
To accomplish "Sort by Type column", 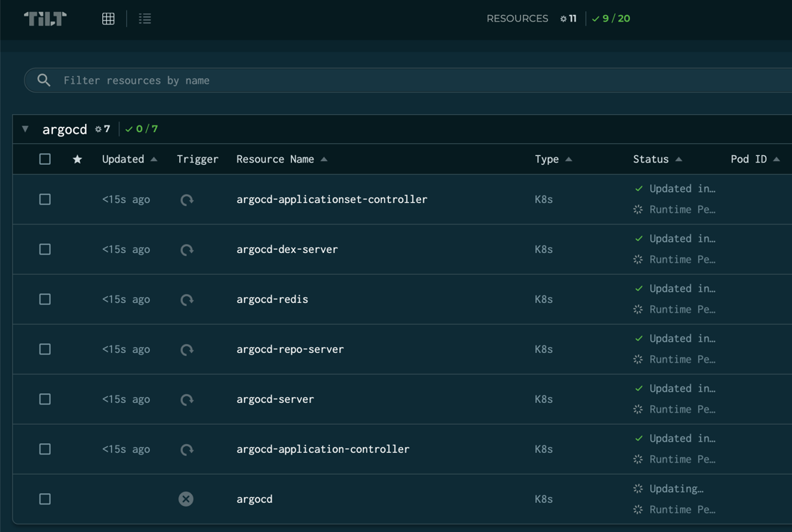I will (x=554, y=160).
